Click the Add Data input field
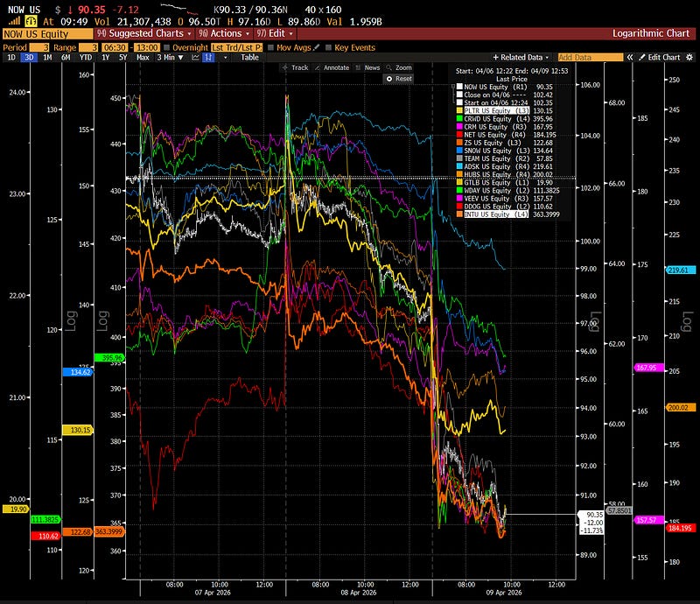The image size is (700, 604). (590, 57)
